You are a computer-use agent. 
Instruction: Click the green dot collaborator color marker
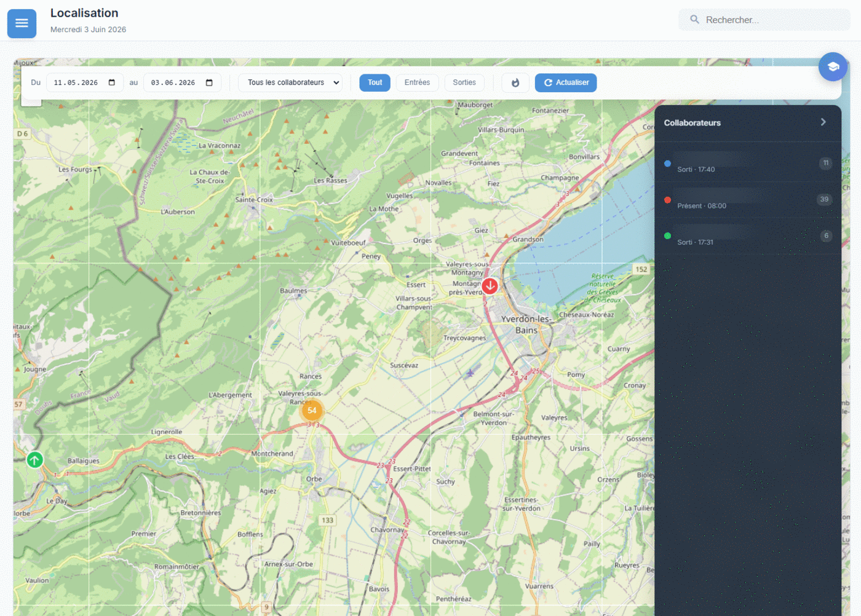[x=667, y=236]
